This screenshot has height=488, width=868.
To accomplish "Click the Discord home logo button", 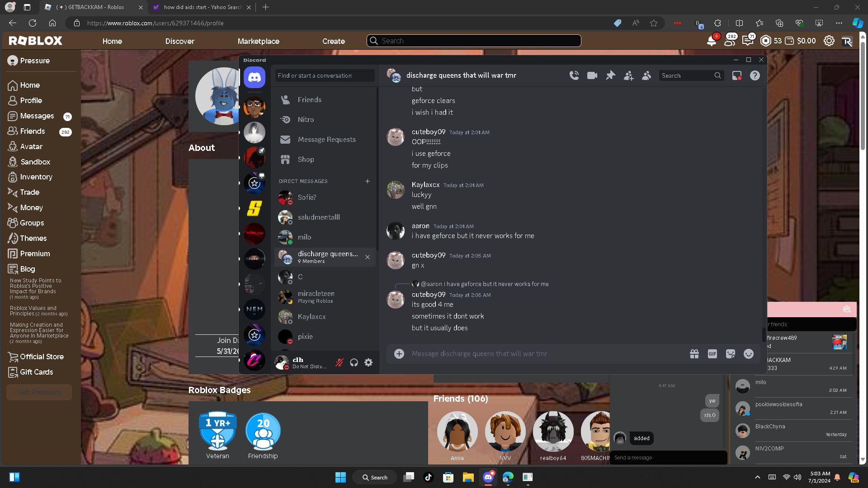I will click(x=255, y=78).
